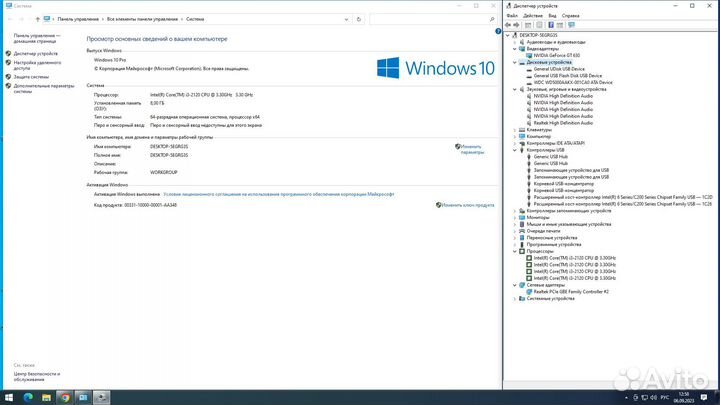720x405 pixels.
Task: Expand the Клавиатуры category
Action: click(x=515, y=130)
